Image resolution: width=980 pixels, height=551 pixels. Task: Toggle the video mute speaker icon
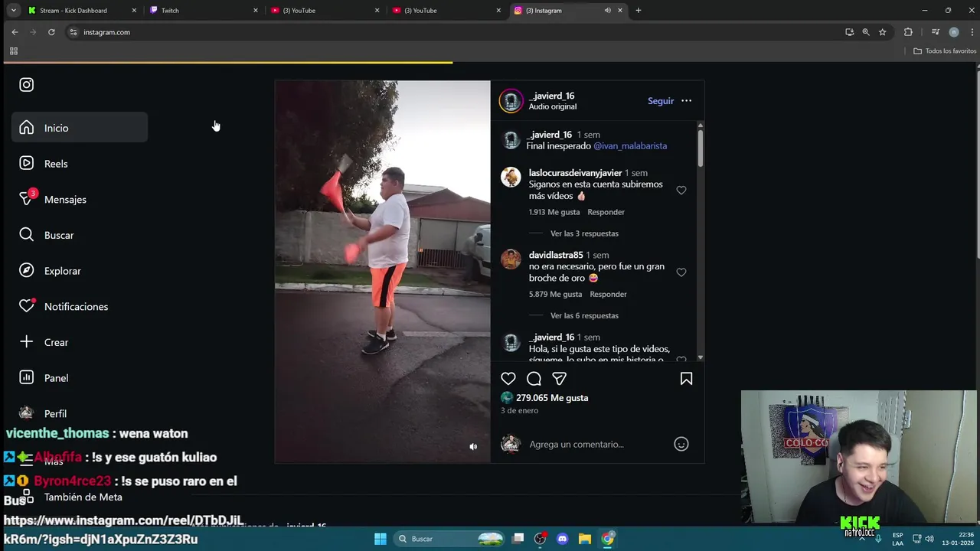(x=473, y=447)
